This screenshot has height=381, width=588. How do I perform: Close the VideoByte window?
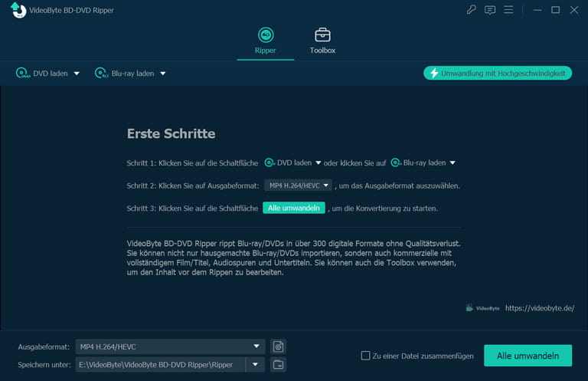click(574, 10)
